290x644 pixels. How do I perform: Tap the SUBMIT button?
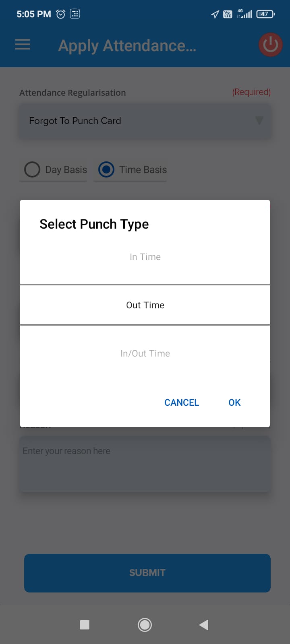point(147,573)
